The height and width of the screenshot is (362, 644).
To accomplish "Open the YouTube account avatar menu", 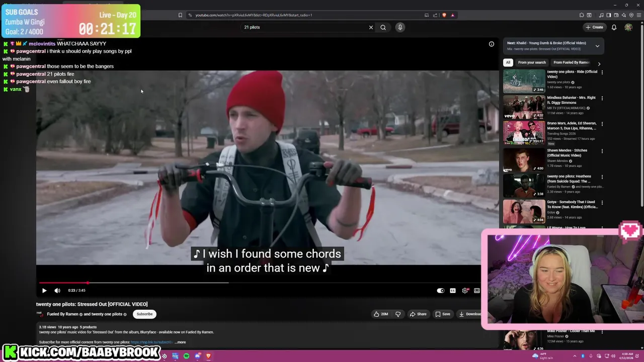I will [628, 27].
